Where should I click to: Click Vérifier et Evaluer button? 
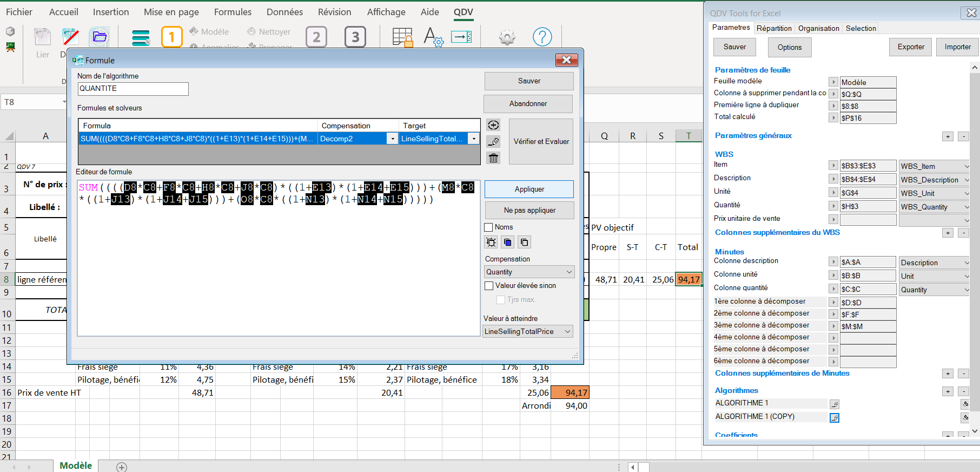click(x=541, y=142)
